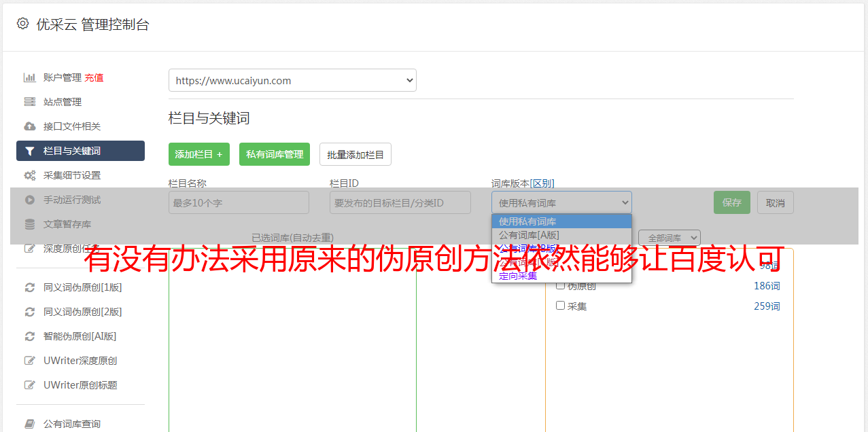Open the site URL dropdown
The height and width of the screenshot is (432, 868).
(292, 80)
